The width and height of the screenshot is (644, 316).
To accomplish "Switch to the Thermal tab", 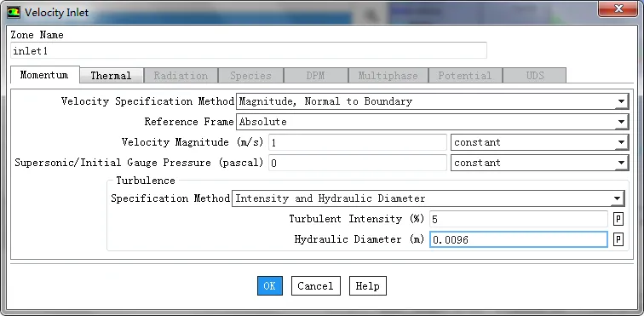I will (112, 76).
